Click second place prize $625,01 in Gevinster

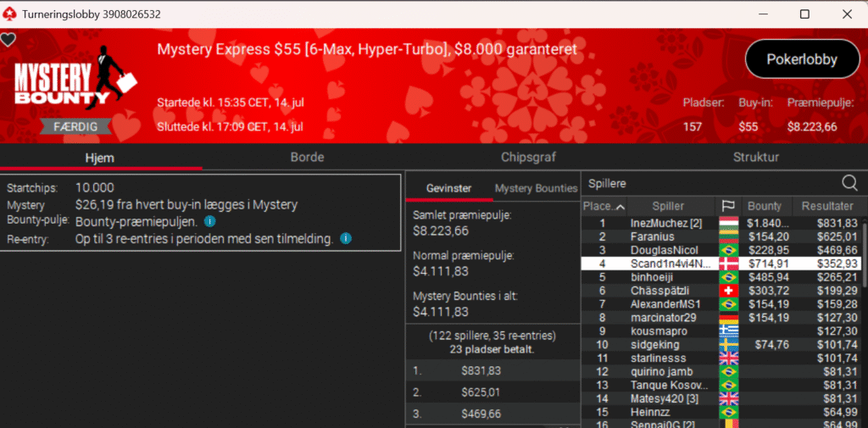coord(481,392)
